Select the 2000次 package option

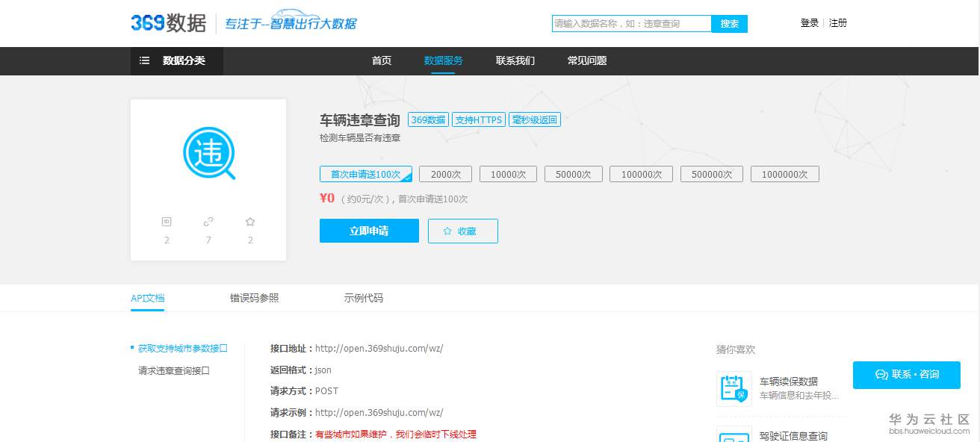pos(446,174)
